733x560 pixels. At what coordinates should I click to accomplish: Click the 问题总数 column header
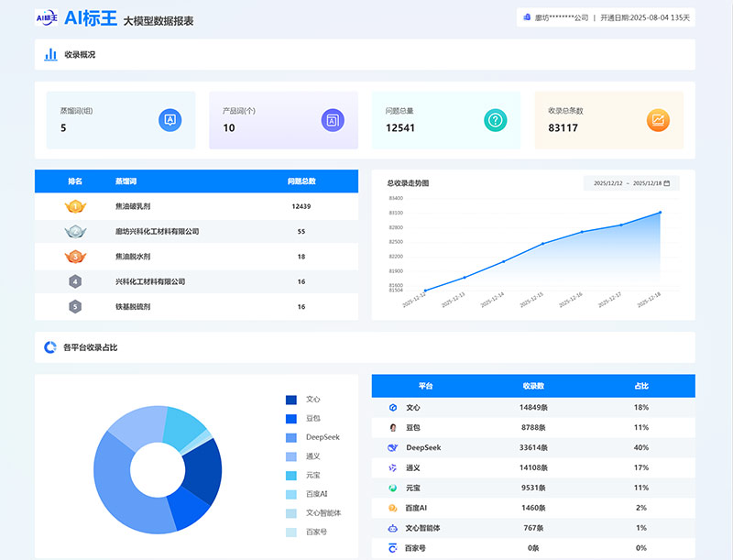(x=301, y=181)
